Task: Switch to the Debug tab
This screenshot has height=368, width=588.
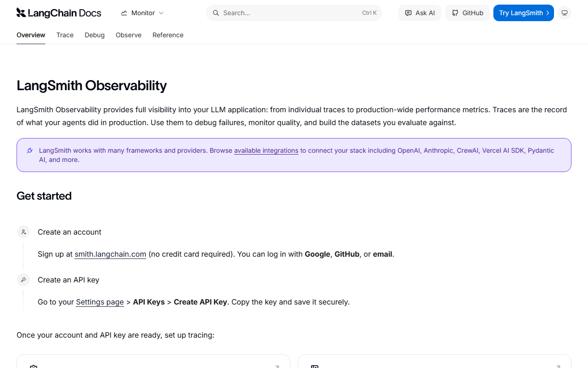Action: (x=95, y=35)
